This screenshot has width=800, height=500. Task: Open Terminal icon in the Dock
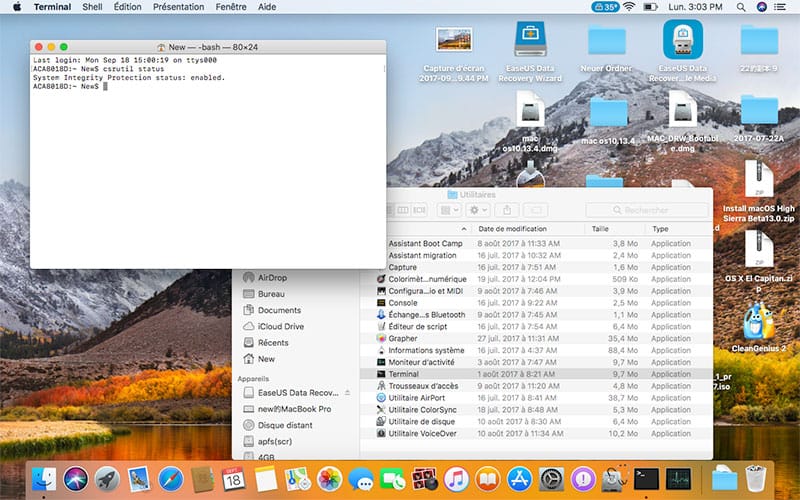point(646,480)
